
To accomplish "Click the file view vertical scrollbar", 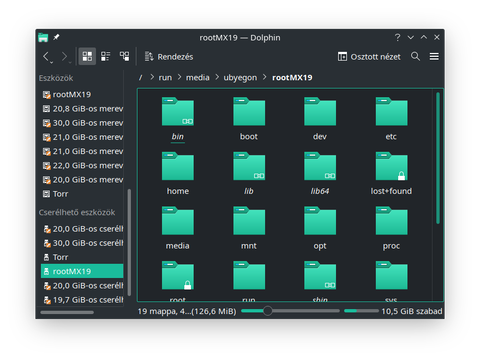I will 438,158.
